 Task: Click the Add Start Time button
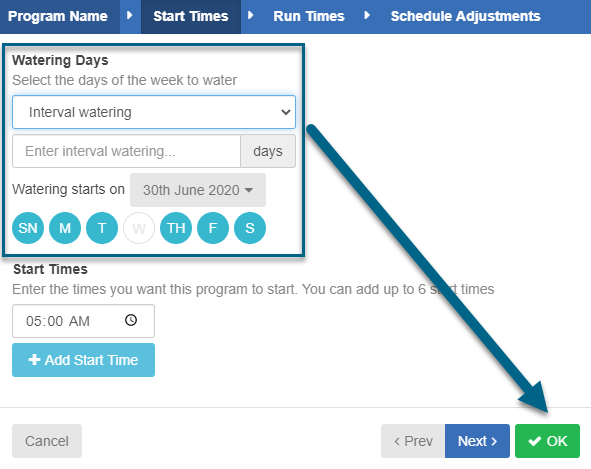83,360
